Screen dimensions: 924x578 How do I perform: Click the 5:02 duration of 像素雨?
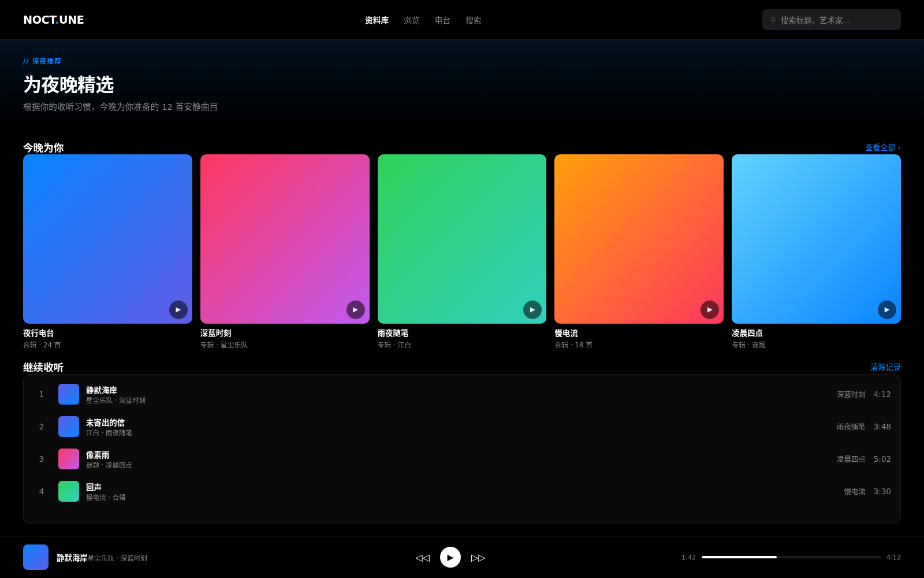coord(882,459)
